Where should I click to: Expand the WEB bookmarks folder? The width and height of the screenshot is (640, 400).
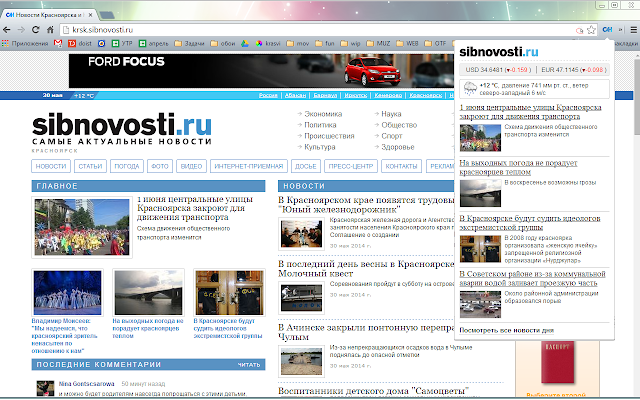click(407, 43)
